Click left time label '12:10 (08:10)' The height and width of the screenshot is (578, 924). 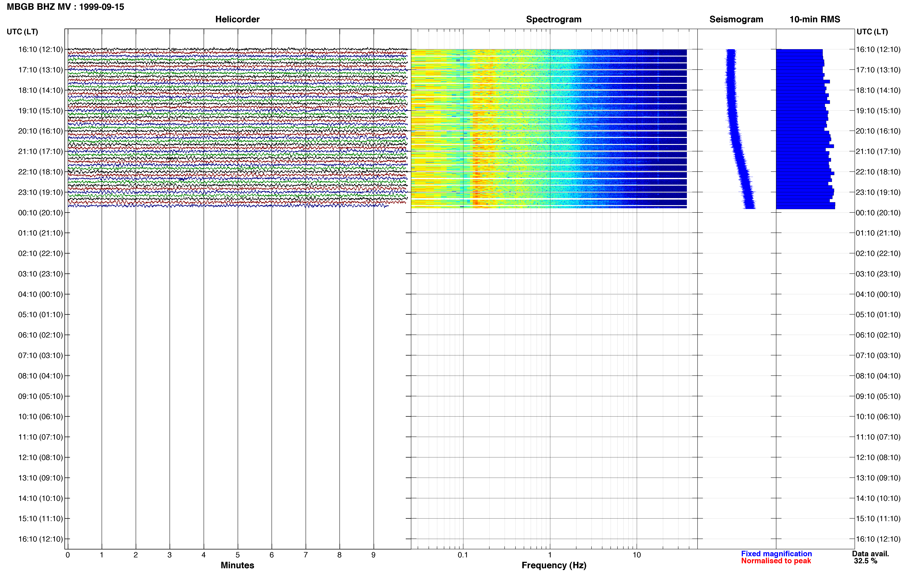(x=41, y=458)
